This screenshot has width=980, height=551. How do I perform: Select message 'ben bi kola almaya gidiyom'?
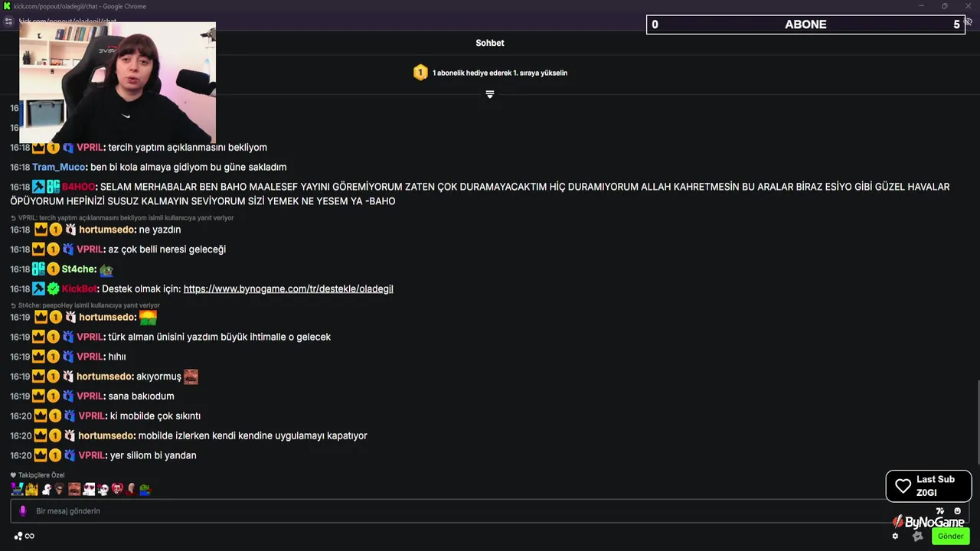(188, 167)
